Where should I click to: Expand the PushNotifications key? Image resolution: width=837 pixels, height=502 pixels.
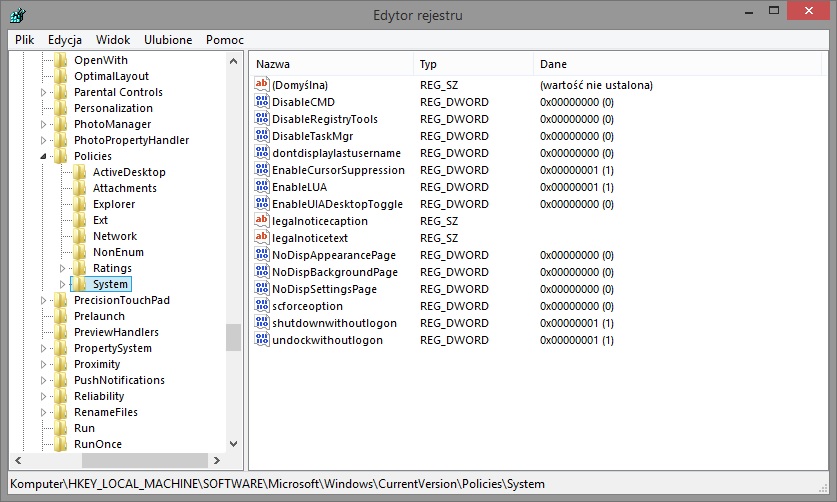(x=43, y=380)
